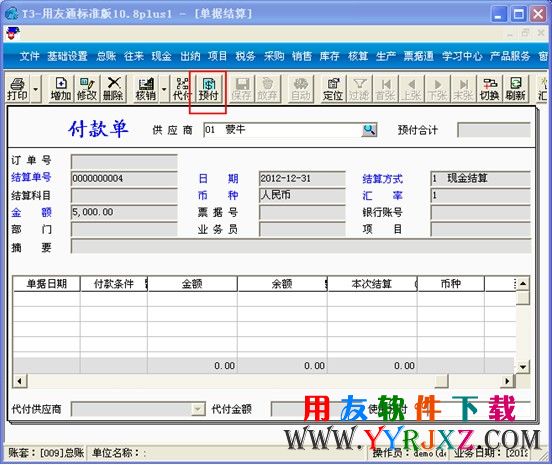Open the 文件 menu
552x465 pixels.
click(x=30, y=56)
